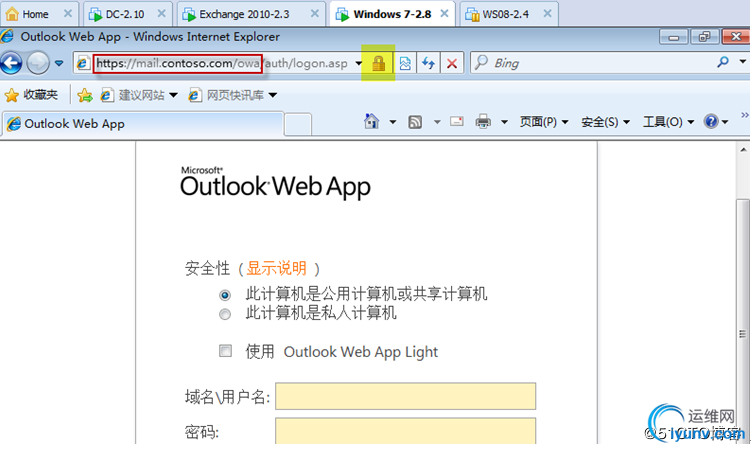Image resolution: width=751 pixels, height=450 pixels.
Task: Click the Home page icon
Action: [x=372, y=122]
